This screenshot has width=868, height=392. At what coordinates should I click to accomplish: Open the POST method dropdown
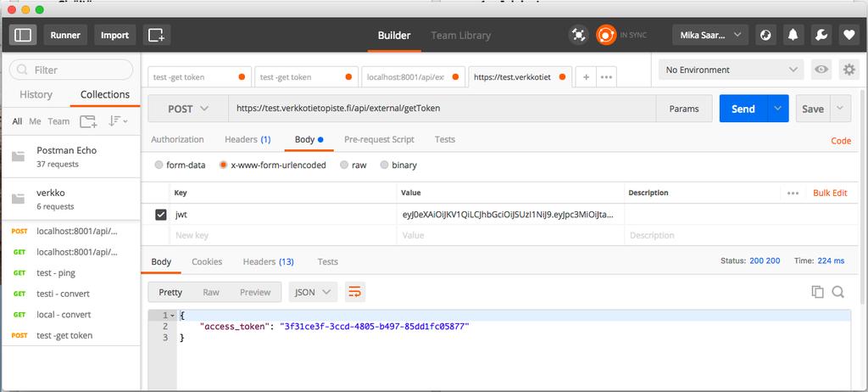pos(188,109)
